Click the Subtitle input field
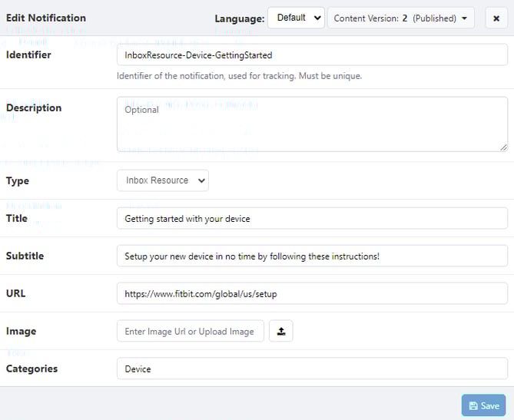Image resolution: width=514 pixels, height=420 pixels. point(311,256)
